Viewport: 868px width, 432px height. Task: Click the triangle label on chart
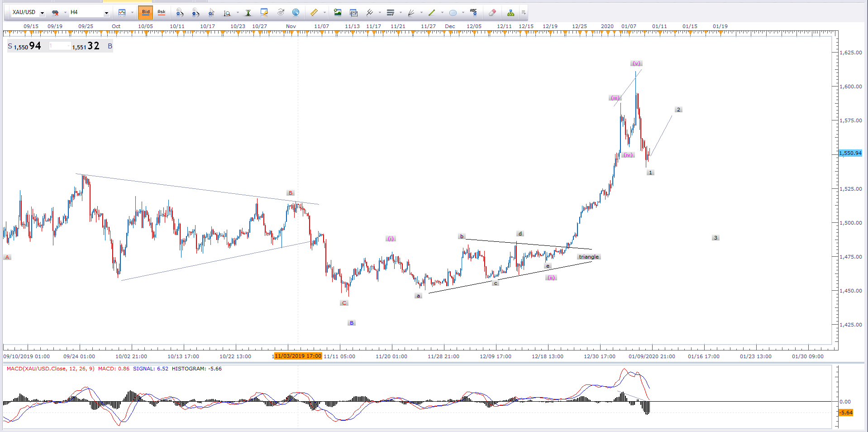588,257
